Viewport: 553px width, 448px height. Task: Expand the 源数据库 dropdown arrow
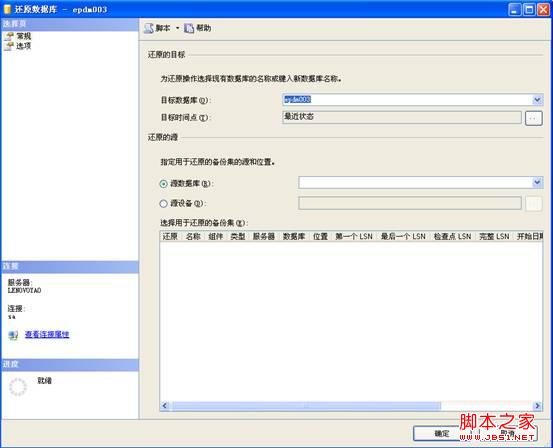coord(537,182)
